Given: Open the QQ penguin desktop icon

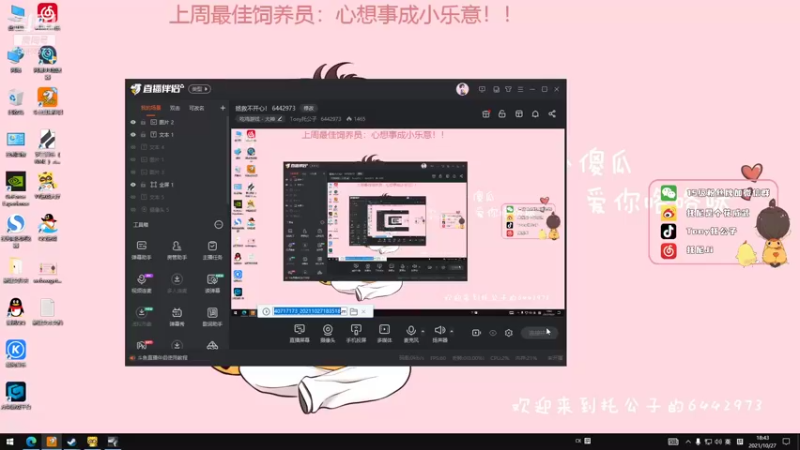Looking at the screenshot, I should point(16,311).
